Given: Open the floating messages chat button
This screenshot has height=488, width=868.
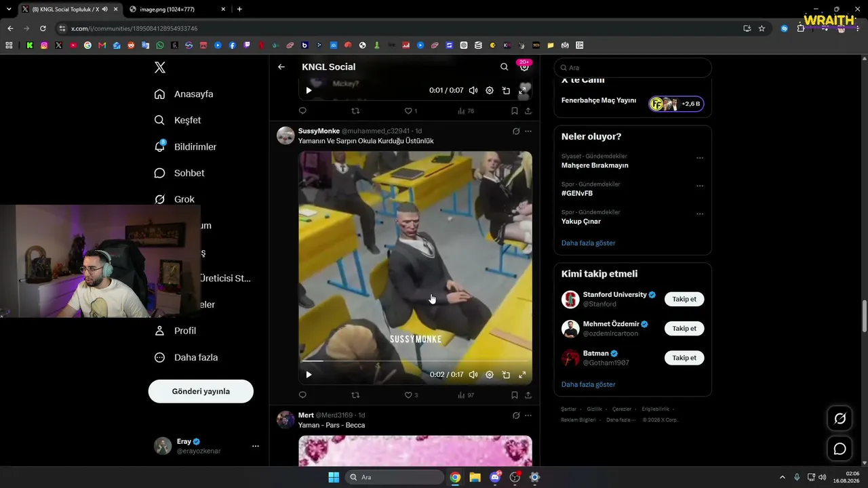Looking at the screenshot, I should point(840,449).
